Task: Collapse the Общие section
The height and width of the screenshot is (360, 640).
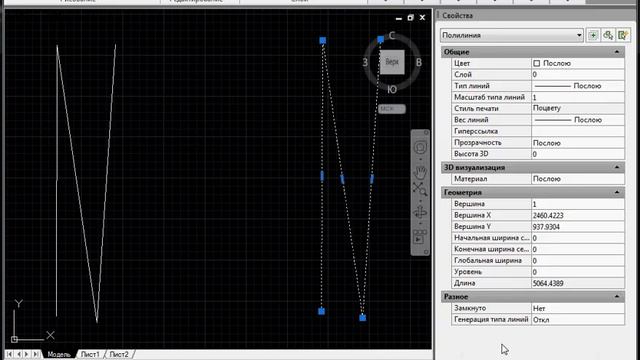Action: click(617, 52)
